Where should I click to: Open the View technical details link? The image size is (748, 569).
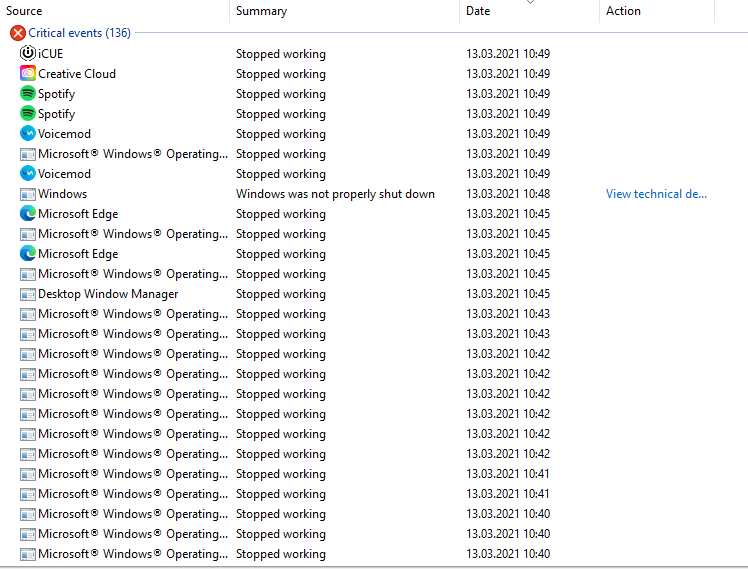coord(656,194)
